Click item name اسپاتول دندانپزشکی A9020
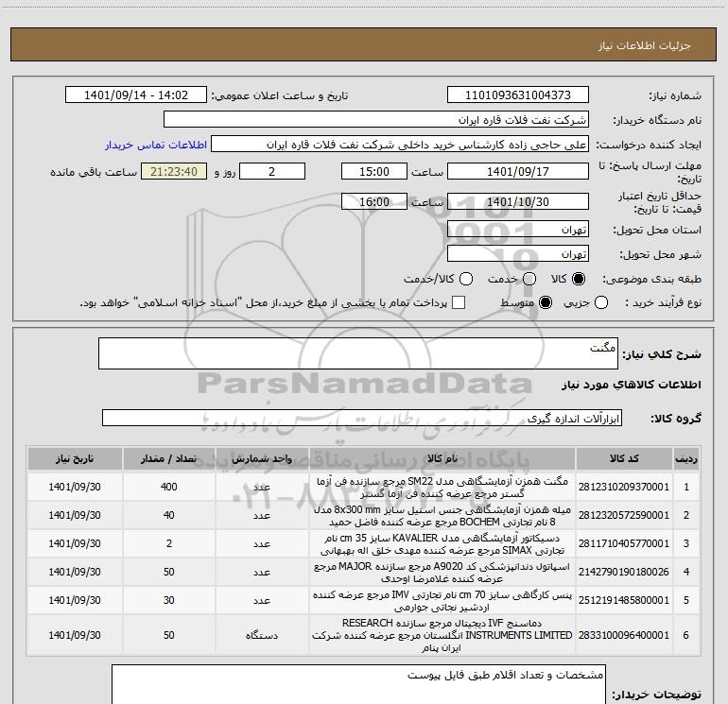This screenshot has width=728, height=704. 442,573
